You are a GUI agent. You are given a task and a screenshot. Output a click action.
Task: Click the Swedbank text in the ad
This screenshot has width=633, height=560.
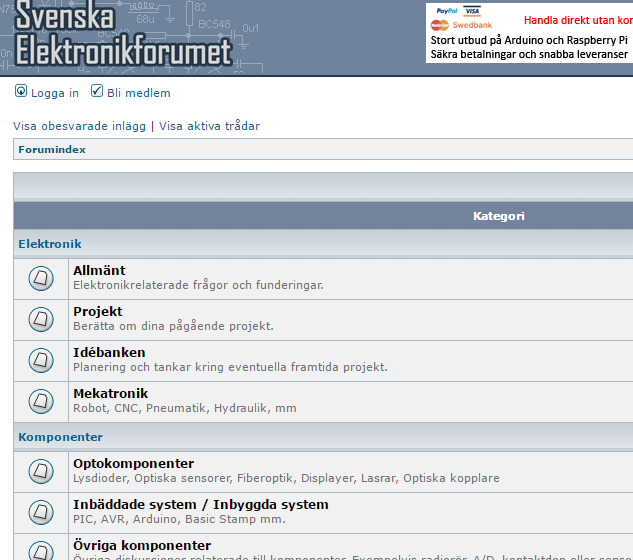tap(472, 25)
